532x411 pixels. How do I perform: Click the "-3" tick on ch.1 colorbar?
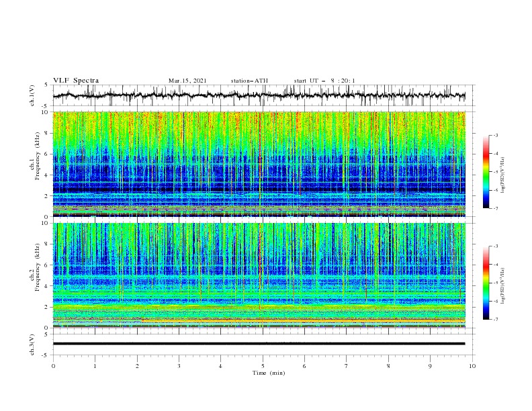[495, 136]
